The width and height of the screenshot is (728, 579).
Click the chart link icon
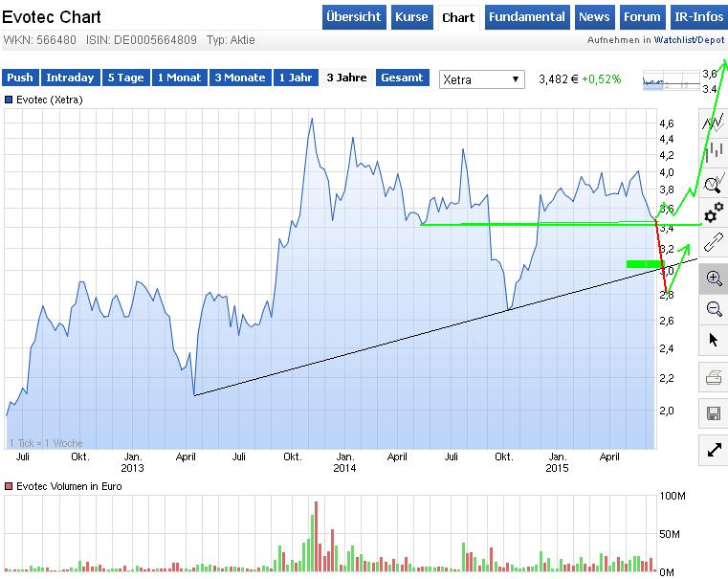(713, 243)
